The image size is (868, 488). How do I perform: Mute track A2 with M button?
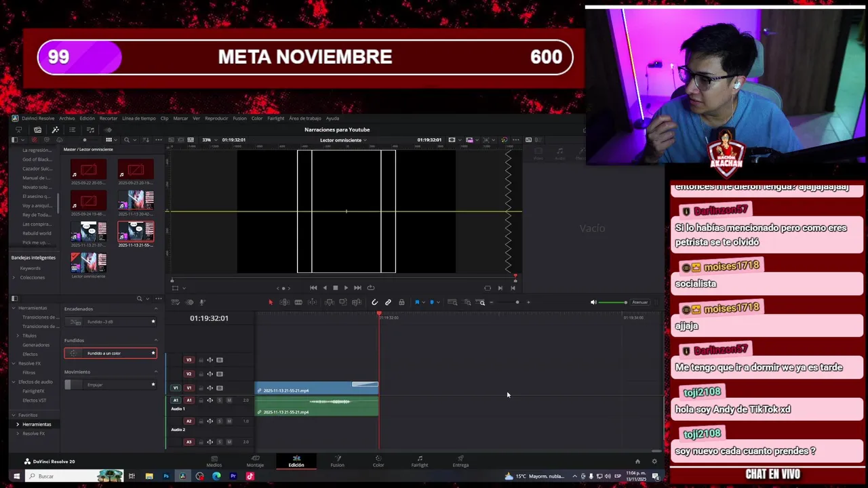(x=229, y=421)
